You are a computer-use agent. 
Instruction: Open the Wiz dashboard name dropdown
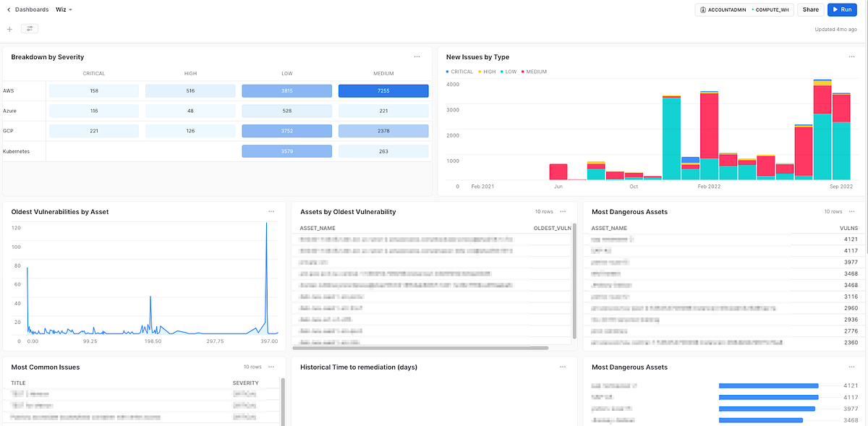click(62, 9)
